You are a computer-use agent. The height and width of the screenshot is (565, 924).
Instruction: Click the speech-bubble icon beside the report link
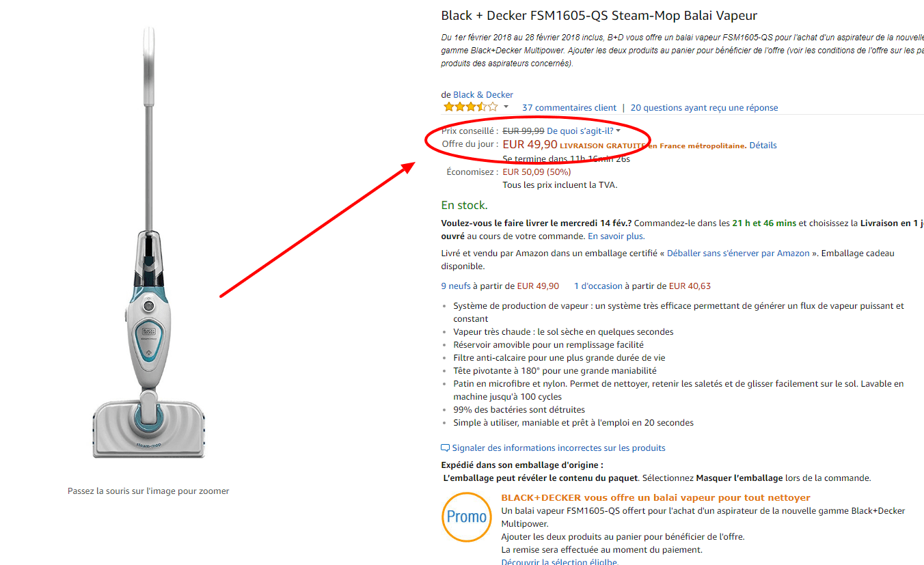pyautogui.click(x=445, y=447)
